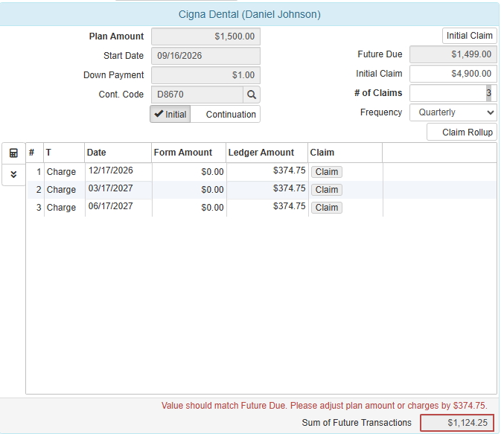Open the Frequency dropdown showing Quarterly
The width and height of the screenshot is (504, 434).
coord(453,112)
